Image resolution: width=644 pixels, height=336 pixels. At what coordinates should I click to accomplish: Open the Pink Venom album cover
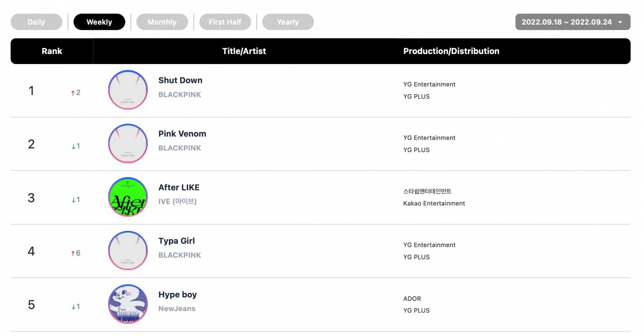128,144
